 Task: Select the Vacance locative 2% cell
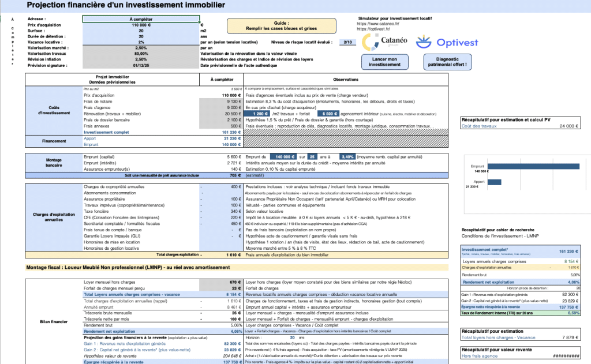141,42
